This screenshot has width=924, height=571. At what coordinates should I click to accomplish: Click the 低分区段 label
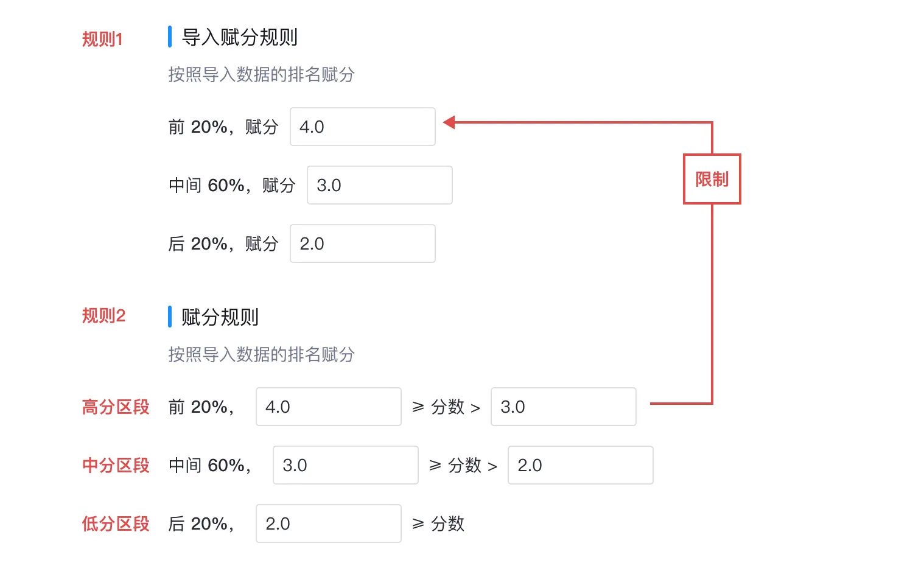point(116,524)
